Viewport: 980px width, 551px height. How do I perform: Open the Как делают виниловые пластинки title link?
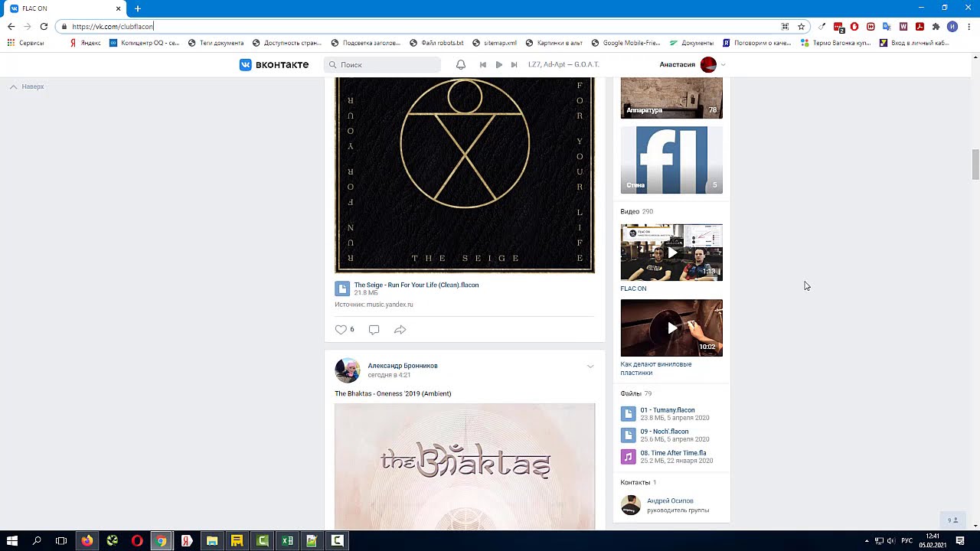pos(656,369)
